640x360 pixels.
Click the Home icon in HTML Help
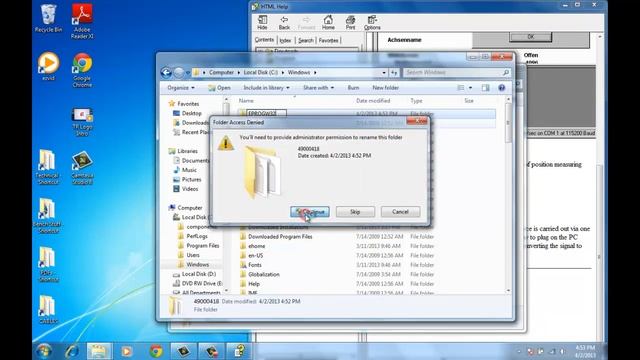328,22
